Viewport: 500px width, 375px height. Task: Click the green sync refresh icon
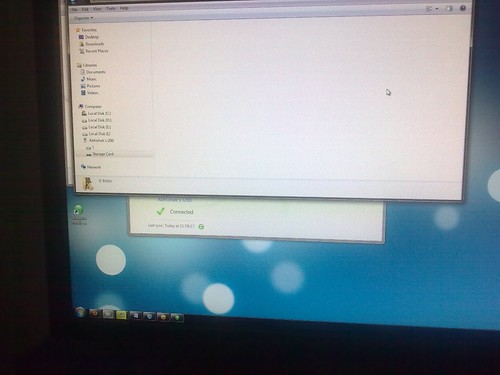201,227
